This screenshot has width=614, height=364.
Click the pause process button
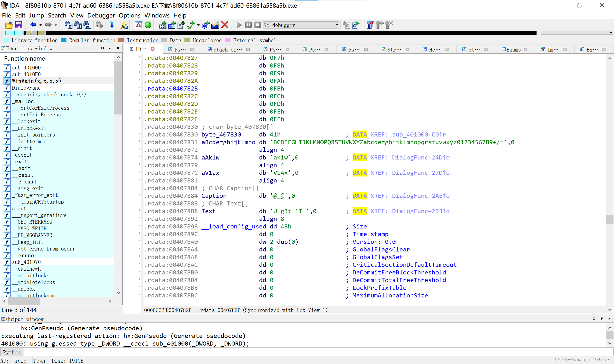pyautogui.click(x=248, y=25)
